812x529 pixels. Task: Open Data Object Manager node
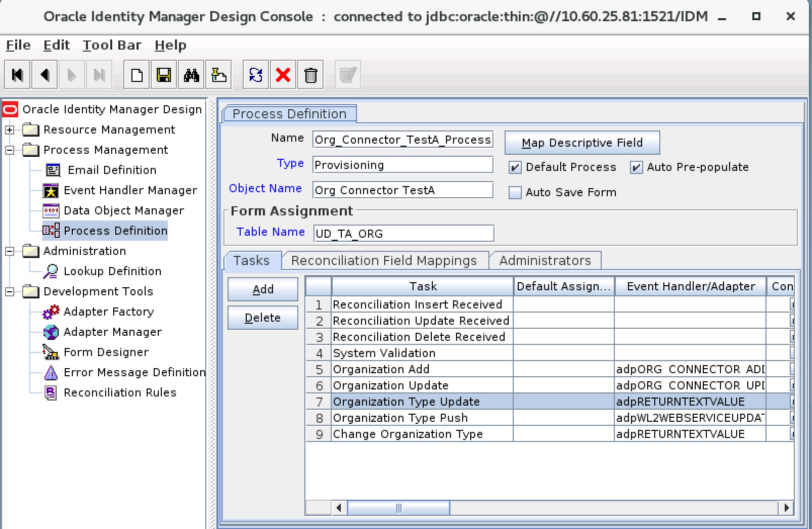123,210
